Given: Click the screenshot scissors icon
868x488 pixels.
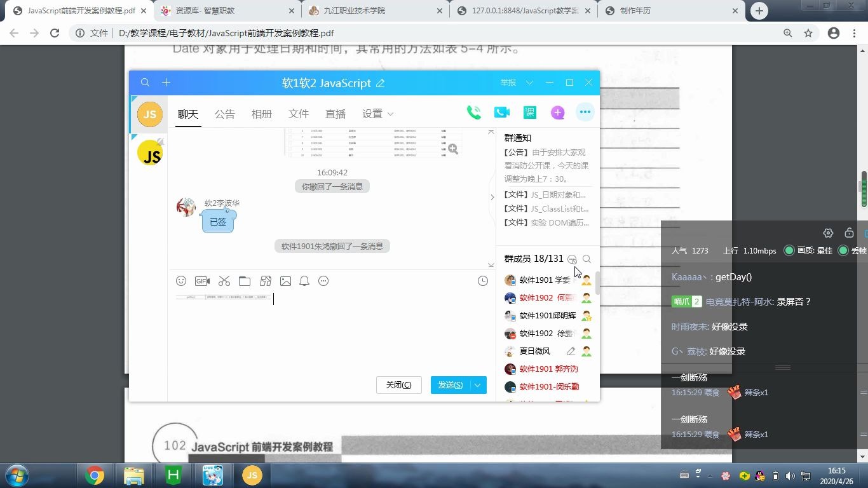Looking at the screenshot, I should [x=224, y=281].
